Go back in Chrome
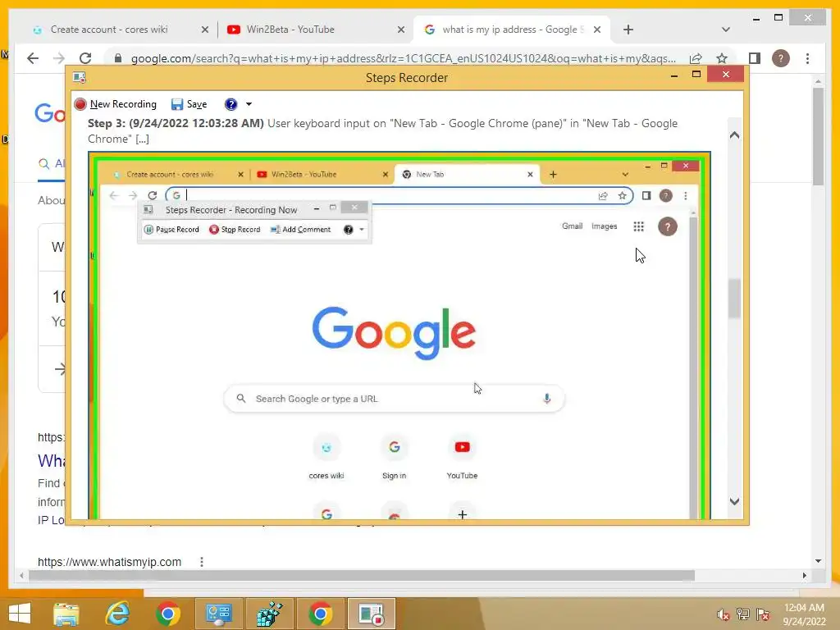840x630 pixels. 33,58
